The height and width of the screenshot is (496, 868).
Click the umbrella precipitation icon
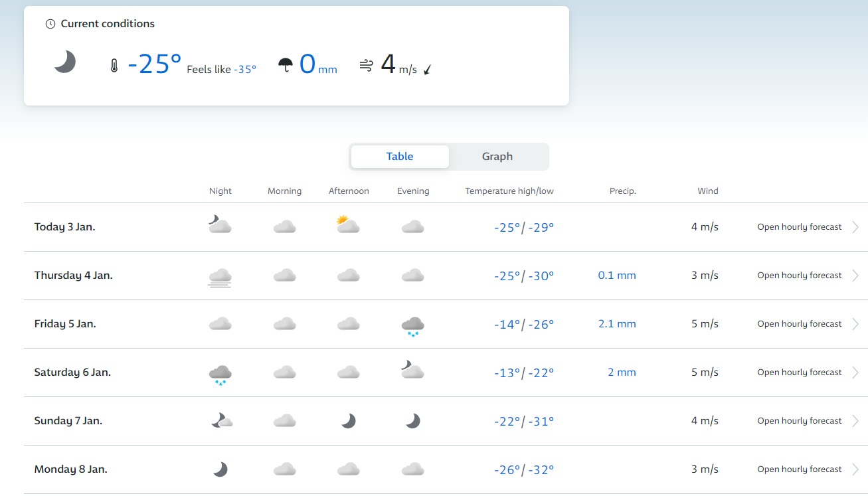click(x=286, y=65)
